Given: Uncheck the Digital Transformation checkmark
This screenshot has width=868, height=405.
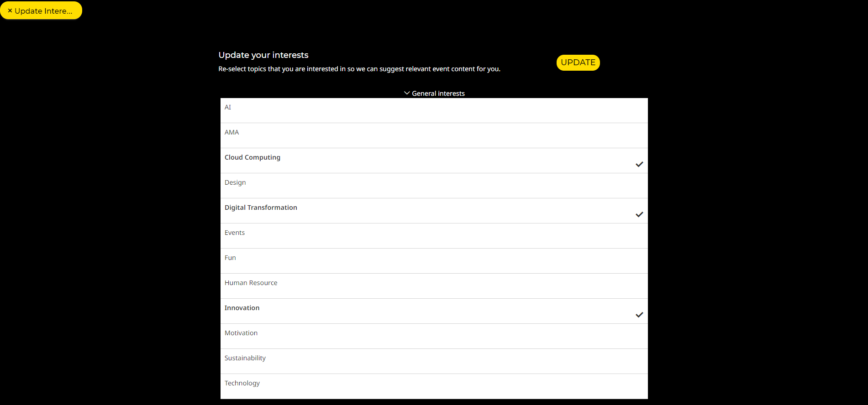Looking at the screenshot, I should point(639,214).
